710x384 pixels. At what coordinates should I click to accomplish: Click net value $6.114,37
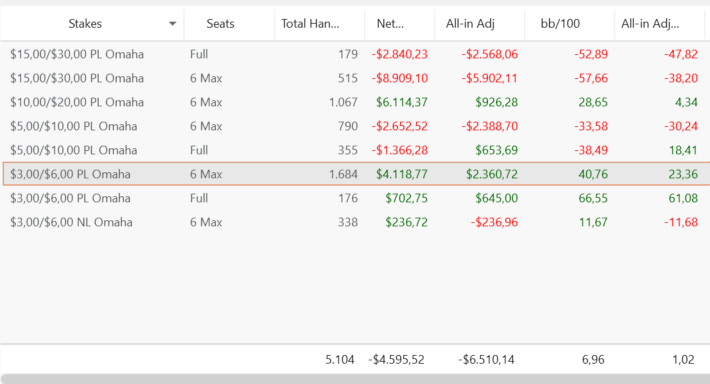402,102
